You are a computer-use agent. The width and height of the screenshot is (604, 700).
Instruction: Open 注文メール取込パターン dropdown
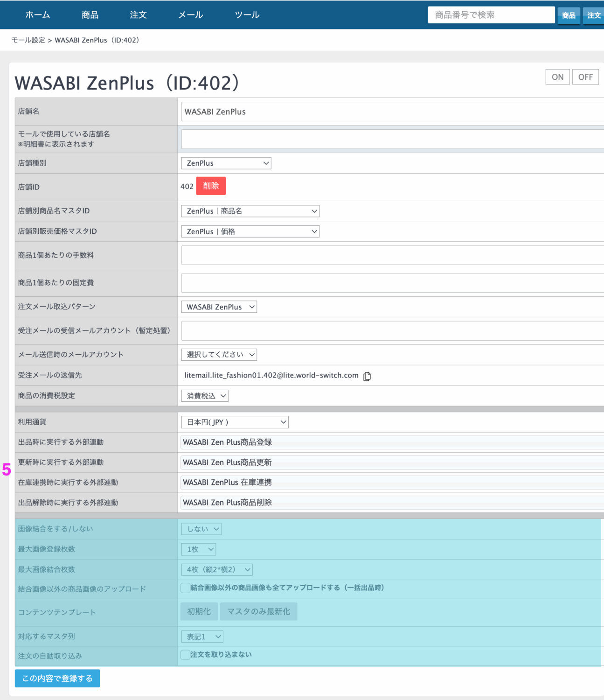(x=219, y=307)
